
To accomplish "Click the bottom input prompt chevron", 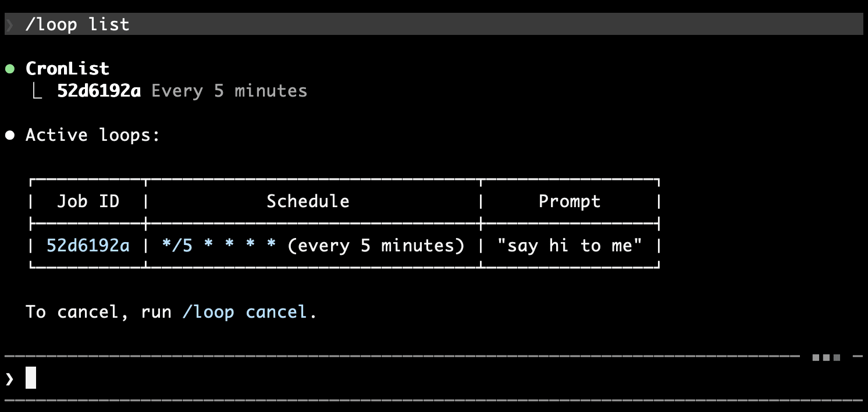I will [x=9, y=379].
